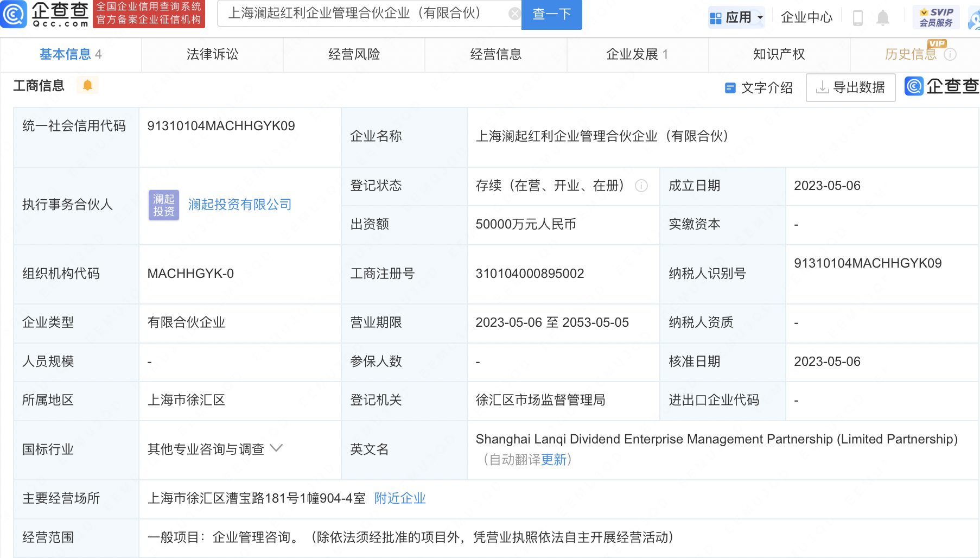Select the 上海市徐汇区 region value
The image size is (980, 558).
pyautogui.click(x=186, y=400)
